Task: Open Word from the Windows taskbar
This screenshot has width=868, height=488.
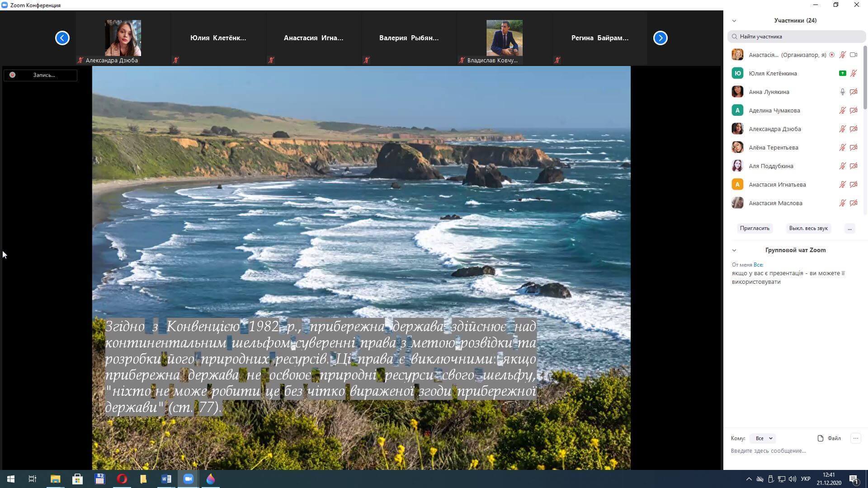Action: (166, 479)
